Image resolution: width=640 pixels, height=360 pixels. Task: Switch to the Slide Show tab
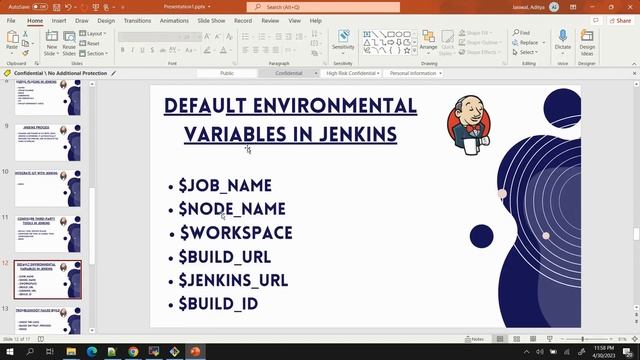(x=211, y=20)
